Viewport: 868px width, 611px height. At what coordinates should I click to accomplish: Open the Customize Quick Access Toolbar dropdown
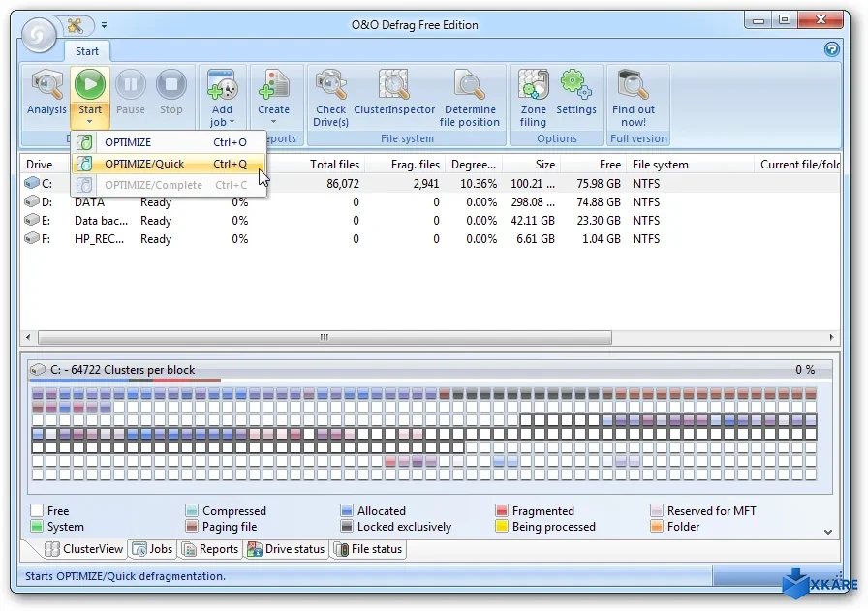coord(104,25)
